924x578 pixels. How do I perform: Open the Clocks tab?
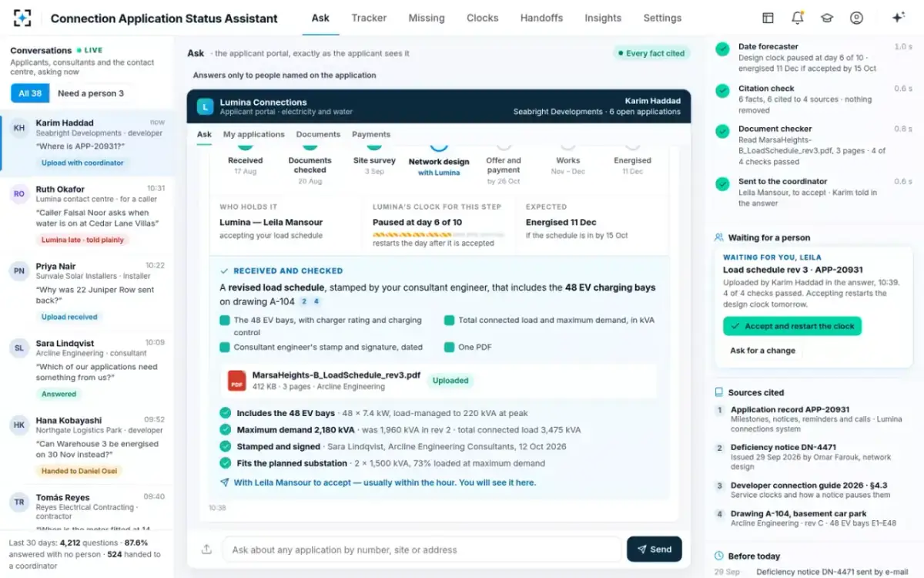pos(482,18)
